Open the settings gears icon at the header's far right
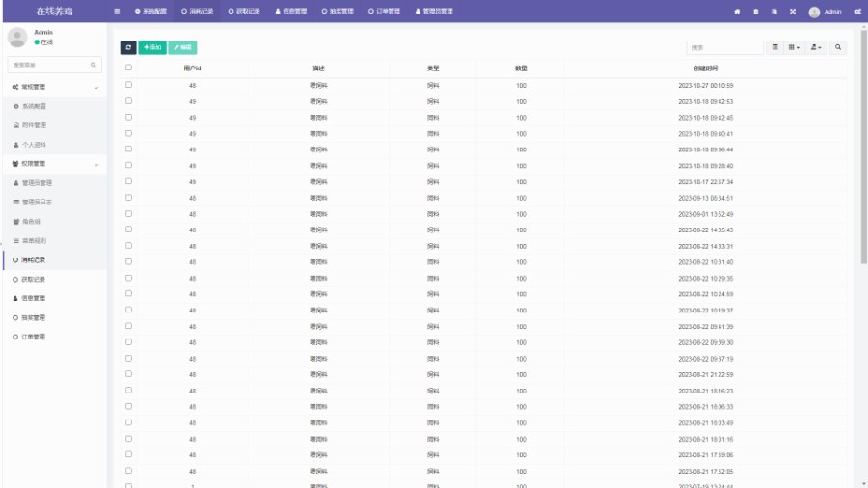The image size is (868, 488). click(857, 11)
